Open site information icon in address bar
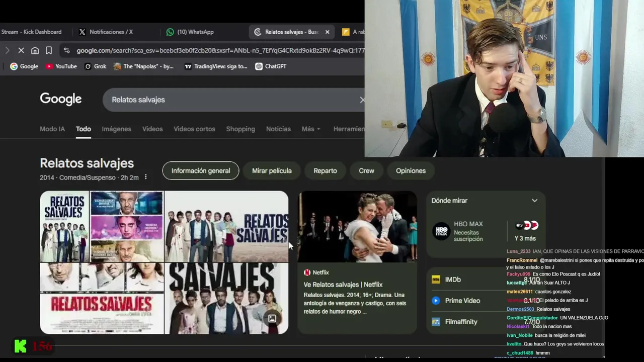This screenshot has height=362, width=644. tap(66, 50)
